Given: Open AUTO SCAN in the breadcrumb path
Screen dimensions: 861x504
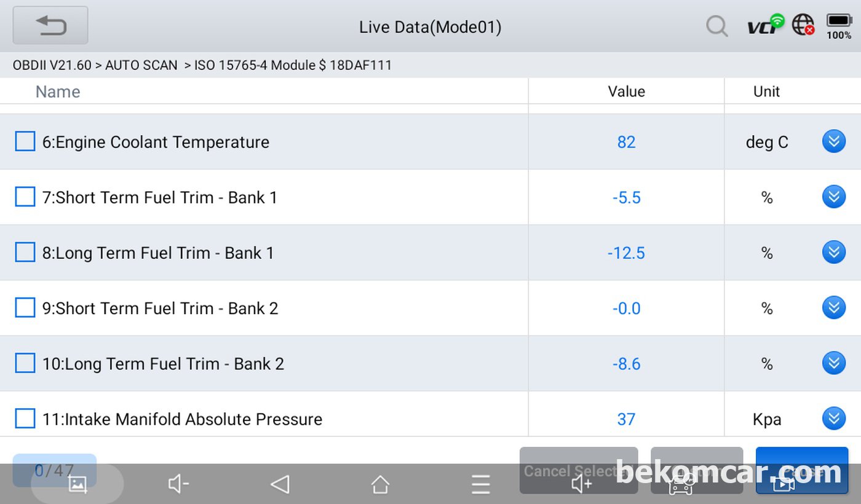Looking at the screenshot, I should tap(141, 65).
